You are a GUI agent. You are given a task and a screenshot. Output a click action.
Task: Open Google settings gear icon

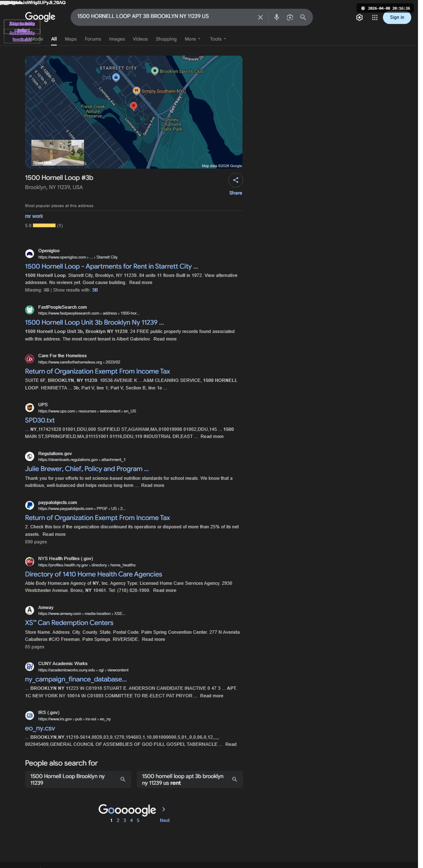click(x=359, y=18)
